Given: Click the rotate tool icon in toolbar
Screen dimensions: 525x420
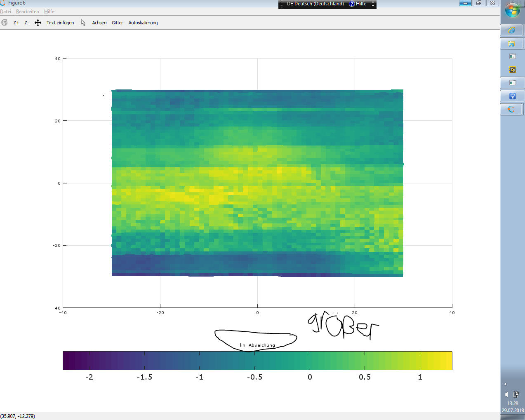Looking at the screenshot, I should 5,23.
